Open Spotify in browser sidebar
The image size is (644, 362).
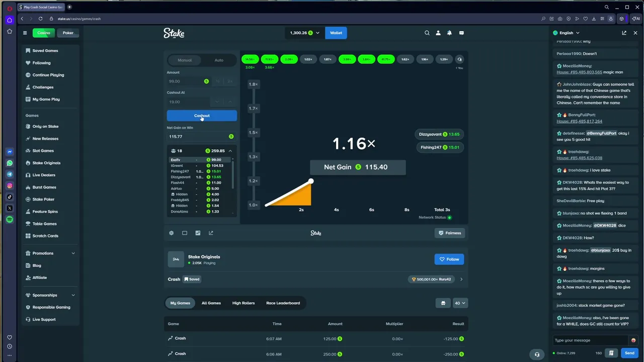point(10,220)
